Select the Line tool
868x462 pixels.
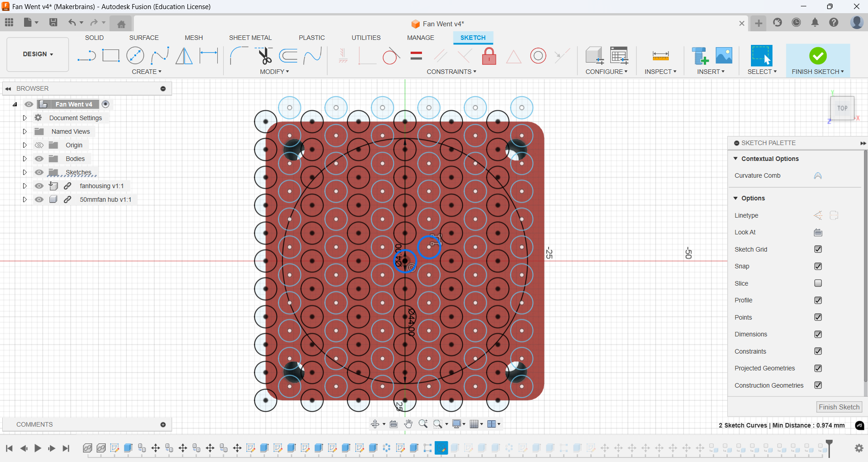86,55
